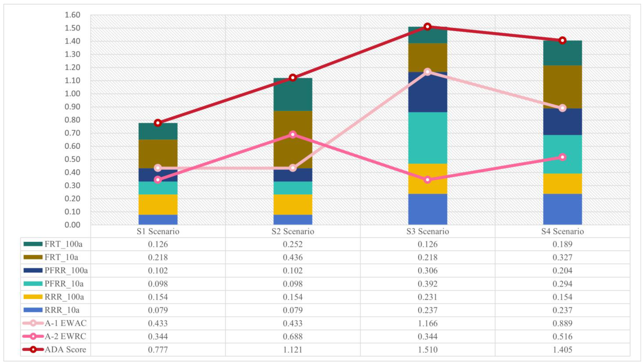Image resolution: width=644 pixels, height=364 pixels.
Task: Click the A-1 EWAC marker at S4 Scenario
Action: pyautogui.click(x=563, y=108)
